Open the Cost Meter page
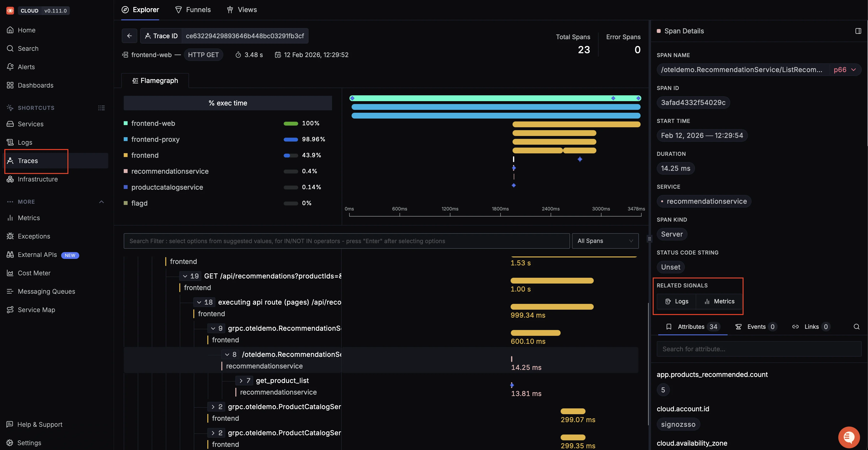The width and height of the screenshot is (868, 450). [34, 273]
